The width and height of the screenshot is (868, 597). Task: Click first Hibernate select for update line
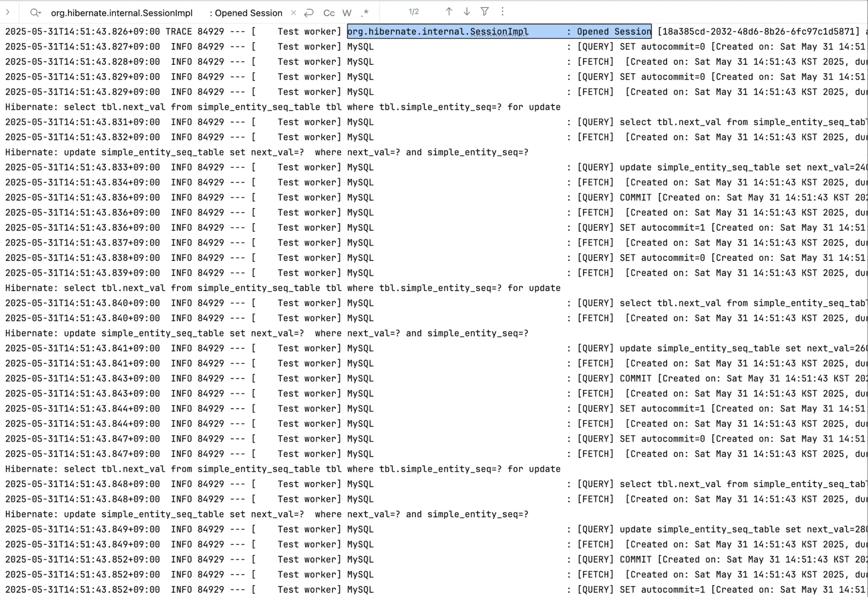tap(282, 107)
